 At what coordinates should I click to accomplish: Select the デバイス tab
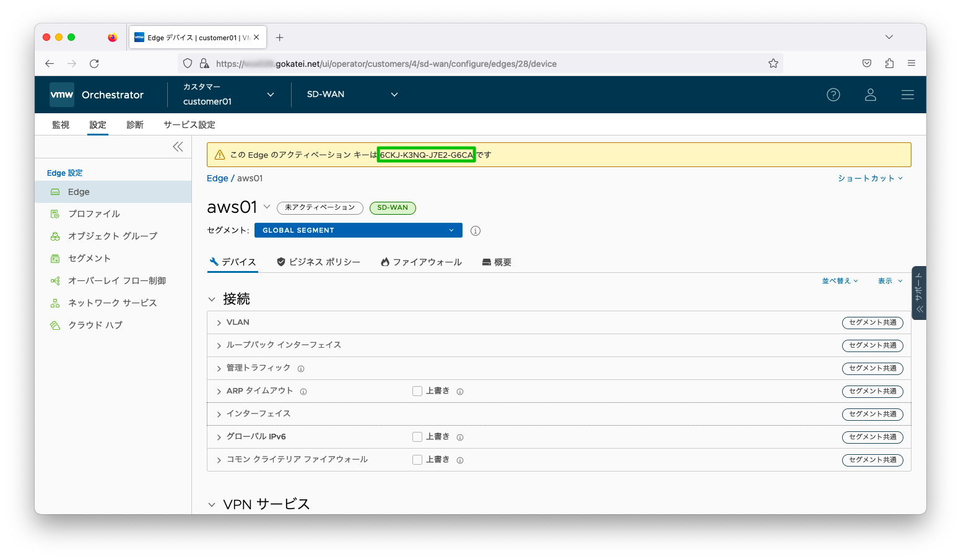[233, 262]
